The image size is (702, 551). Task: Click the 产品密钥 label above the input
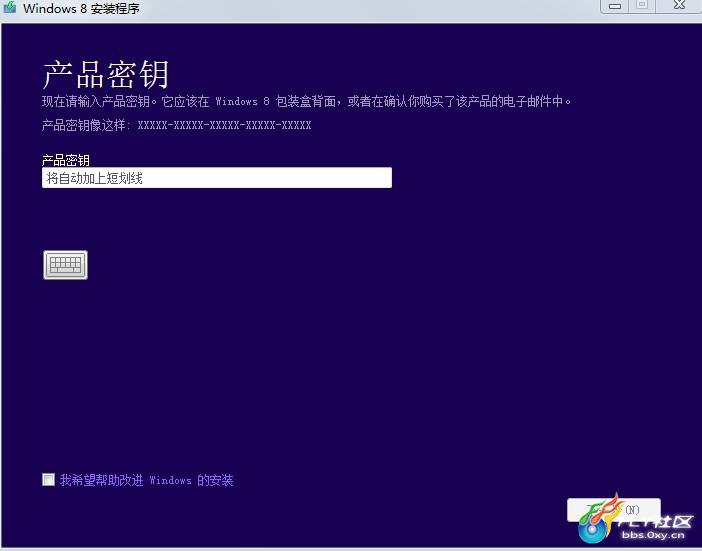click(66, 160)
